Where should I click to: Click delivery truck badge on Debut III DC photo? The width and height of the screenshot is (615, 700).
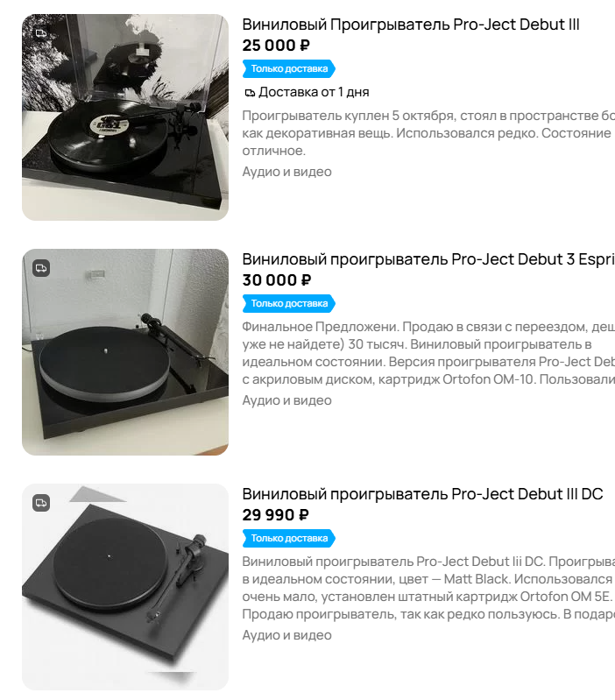(41, 503)
